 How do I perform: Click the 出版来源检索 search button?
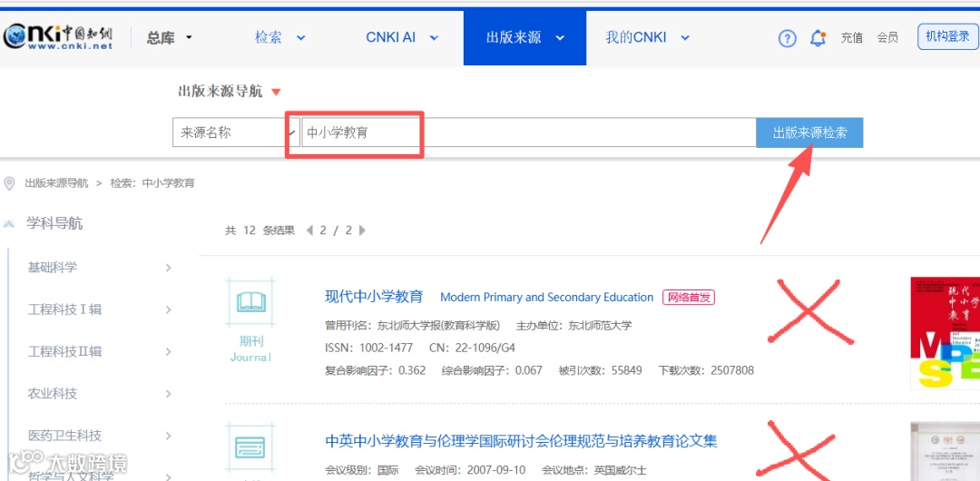810,133
